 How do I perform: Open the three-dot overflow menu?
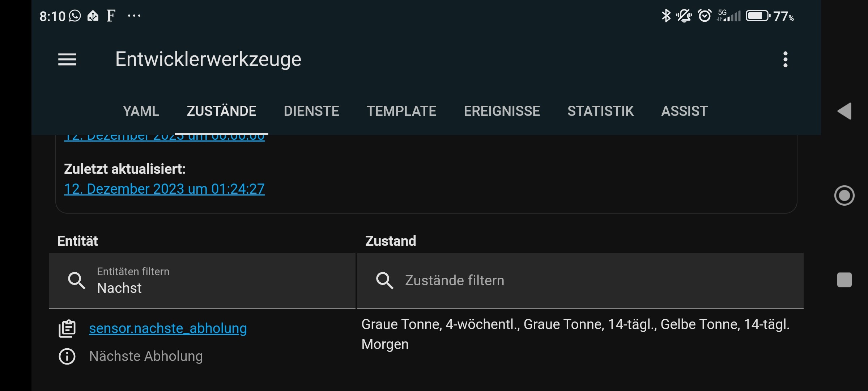(x=785, y=59)
